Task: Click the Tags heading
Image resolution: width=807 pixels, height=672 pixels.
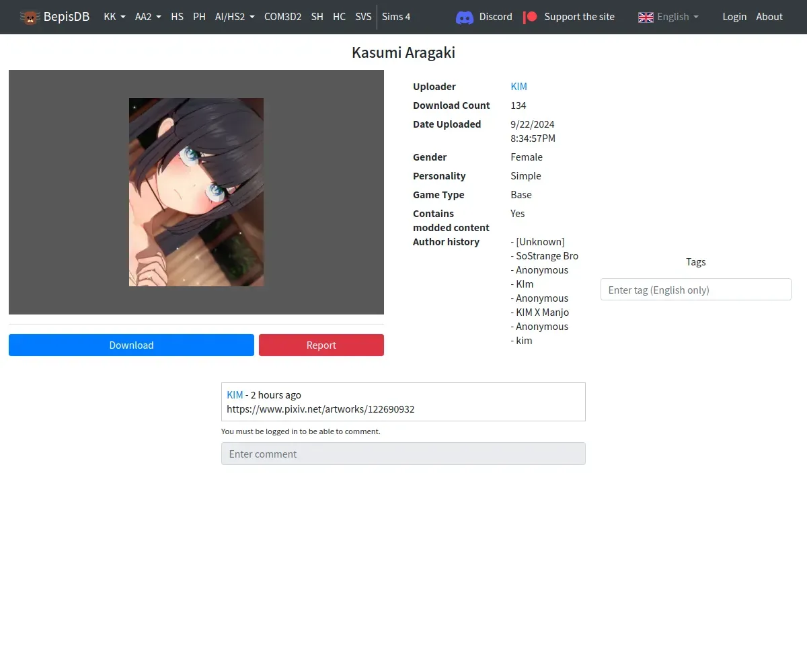Action: tap(695, 262)
